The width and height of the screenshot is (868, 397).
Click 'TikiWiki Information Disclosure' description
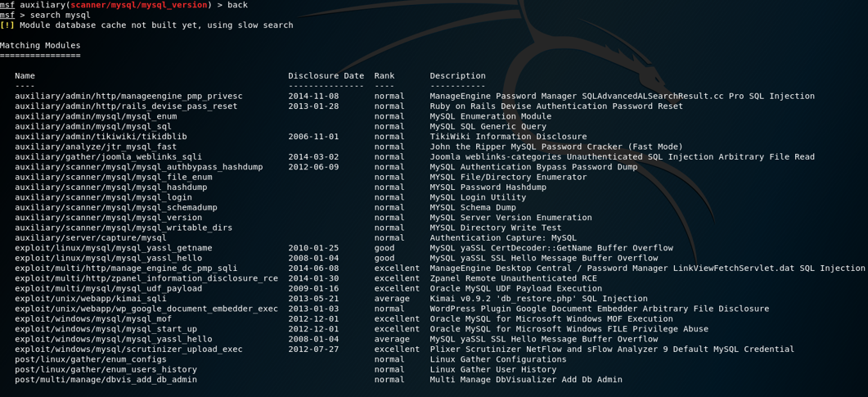point(508,137)
